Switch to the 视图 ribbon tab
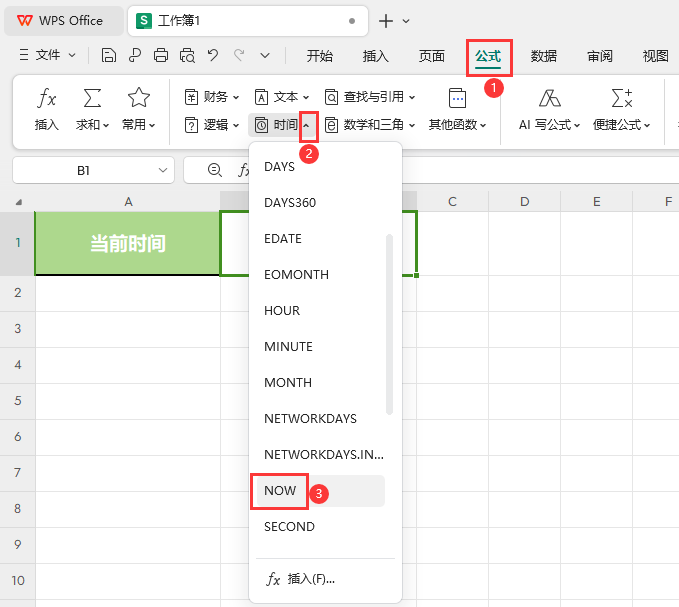This screenshot has width=679, height=607. click(656, 56)
